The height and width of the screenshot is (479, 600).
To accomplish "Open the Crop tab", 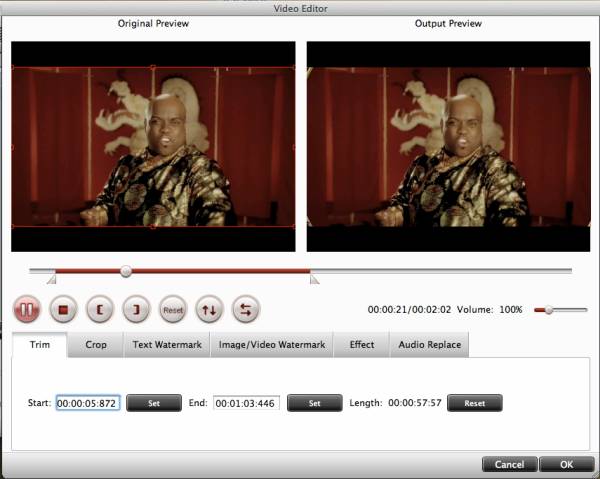I will [96, 345].
